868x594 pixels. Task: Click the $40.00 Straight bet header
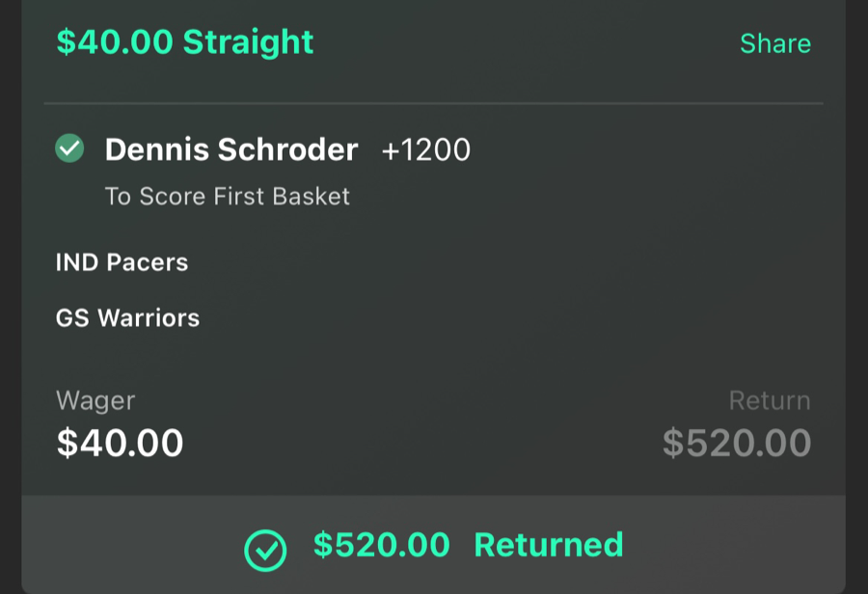[184, 42]
